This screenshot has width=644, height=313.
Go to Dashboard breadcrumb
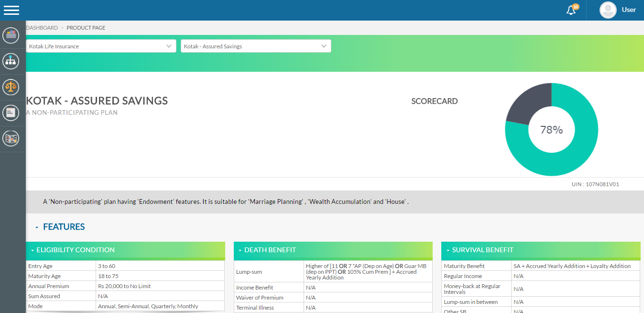(x=42, y=28)
